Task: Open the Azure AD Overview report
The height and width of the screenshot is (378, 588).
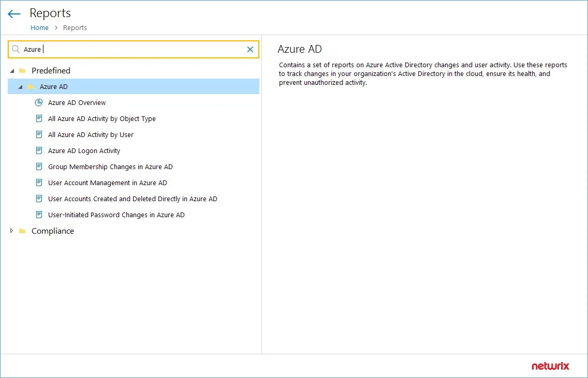Action: (x=77, y=103)
